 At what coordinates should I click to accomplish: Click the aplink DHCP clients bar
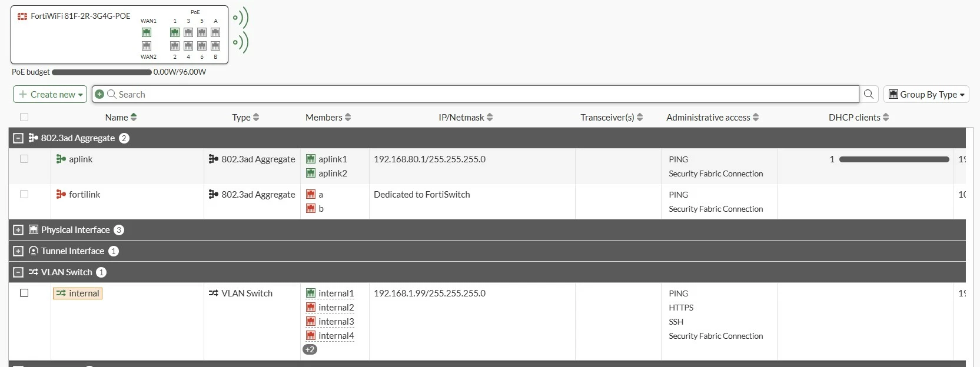pos(894,159)
